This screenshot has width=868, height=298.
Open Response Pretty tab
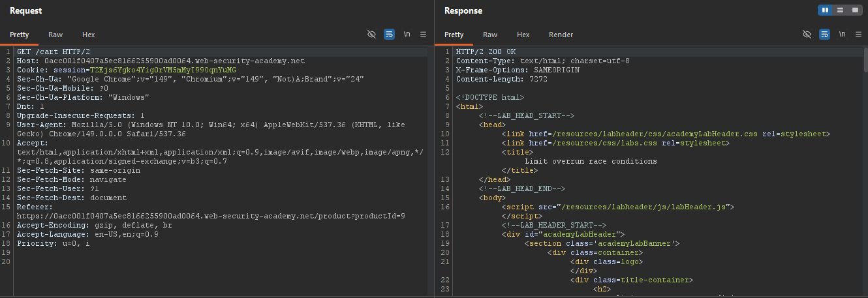(454, 35)
